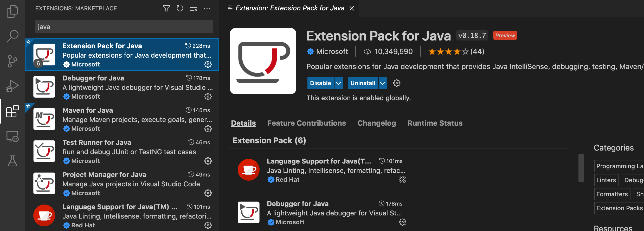Click the Uninstall button
This screenshot has width=644, height=231.
[363, 83]
